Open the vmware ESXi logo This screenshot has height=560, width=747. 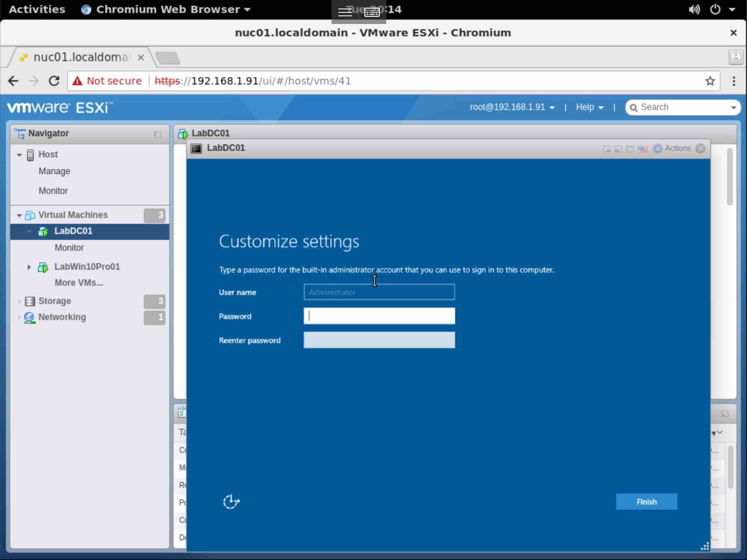tap(60, 108)
